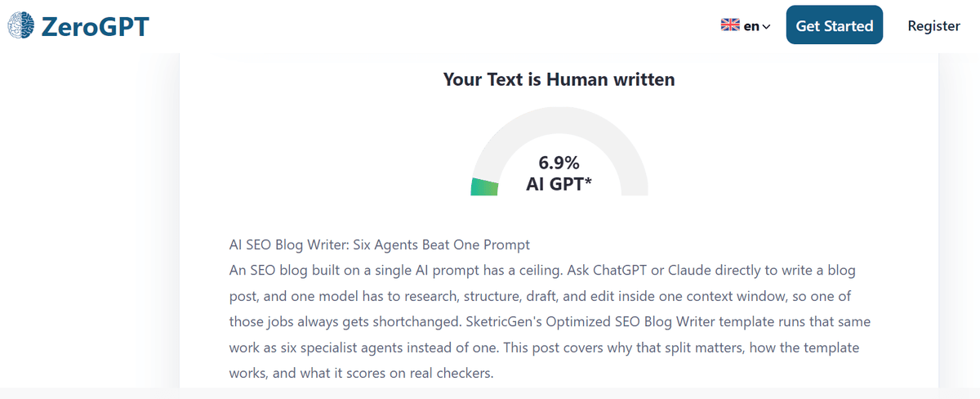Click the green segment of the gauge
980x399 pixels.
tap(484, 187)
